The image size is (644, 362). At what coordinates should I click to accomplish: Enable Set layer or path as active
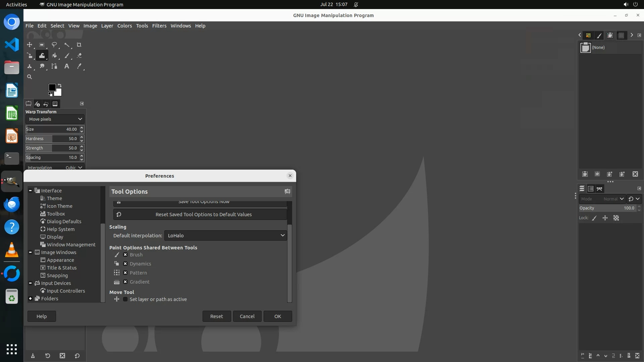click(125, 299)
